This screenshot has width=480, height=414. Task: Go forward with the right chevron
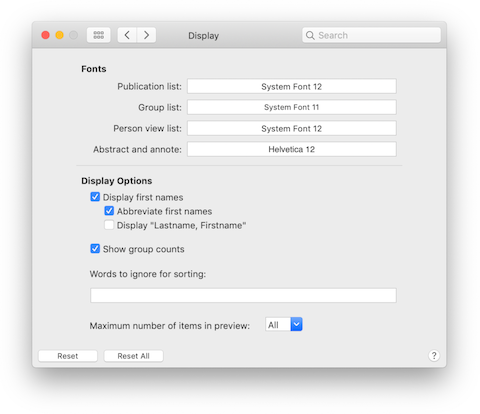pos(146,35)
